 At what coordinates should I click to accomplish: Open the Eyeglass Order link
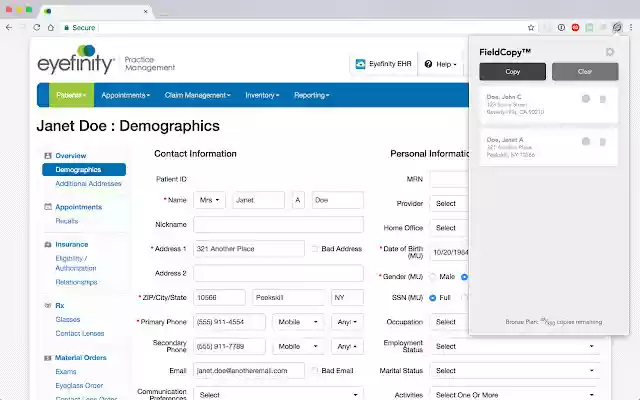[79, 385]
